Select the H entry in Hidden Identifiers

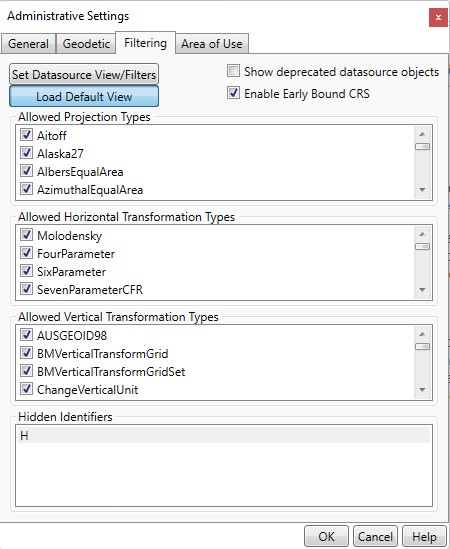(x=223, y=436)
